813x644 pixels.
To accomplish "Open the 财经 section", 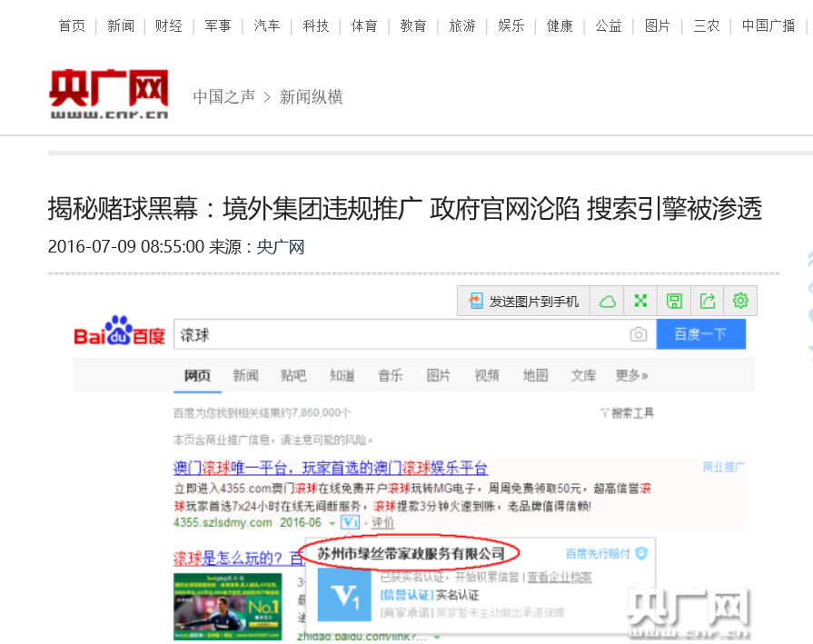I will [x=169, y=26].
